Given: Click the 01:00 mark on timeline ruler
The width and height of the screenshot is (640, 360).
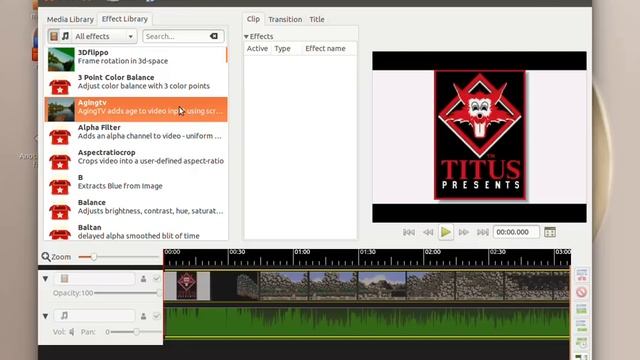Looking at the screenshot, I should click(x=302, y=252).
